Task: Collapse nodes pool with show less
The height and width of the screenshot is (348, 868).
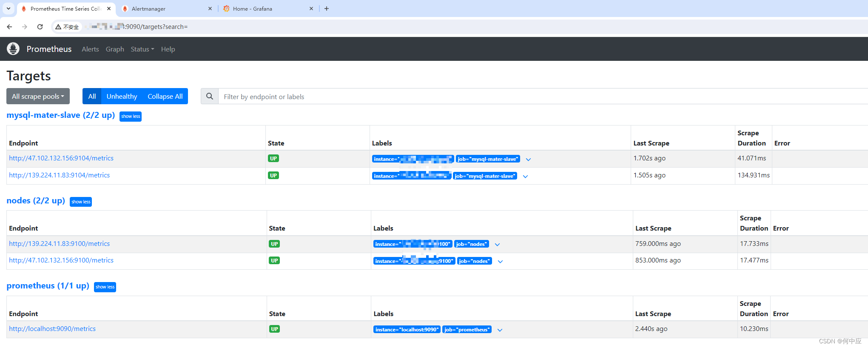Action: click(x=81, y=202)
